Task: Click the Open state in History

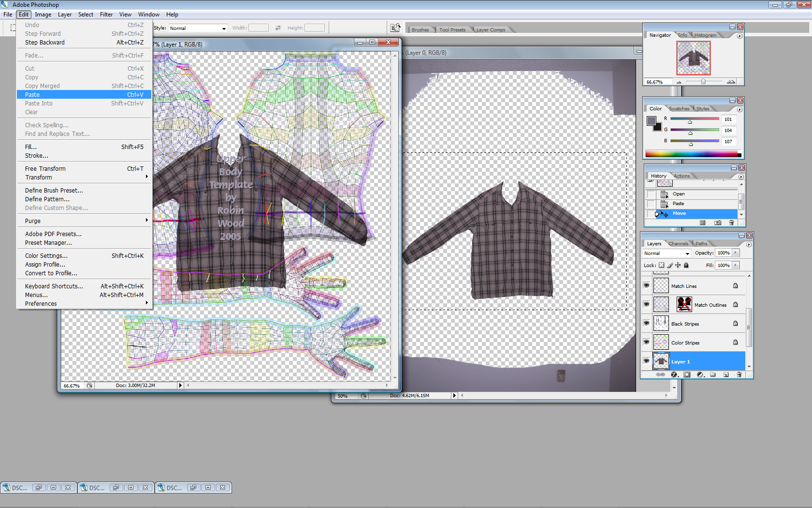Action: pos(678,194)
